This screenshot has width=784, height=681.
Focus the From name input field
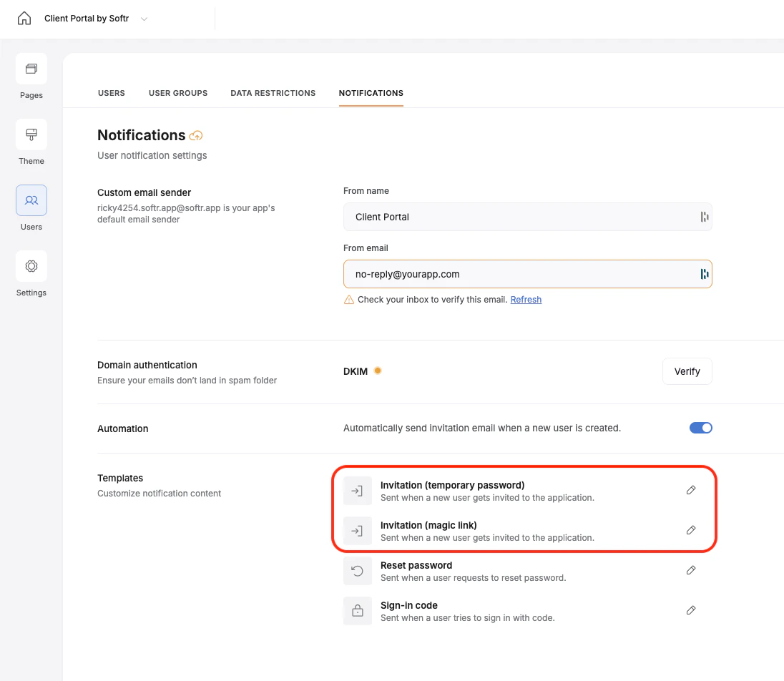coord(527,217)
